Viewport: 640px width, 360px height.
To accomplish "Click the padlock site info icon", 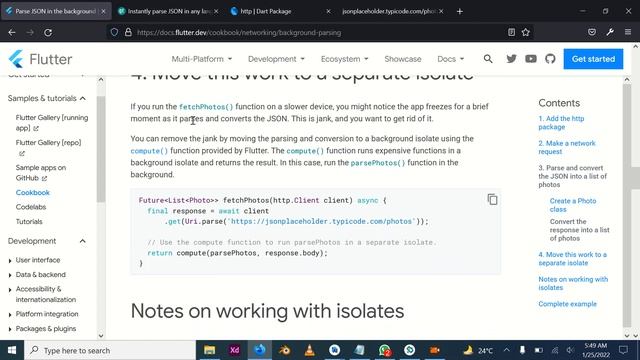I will (x=128, y=32).
